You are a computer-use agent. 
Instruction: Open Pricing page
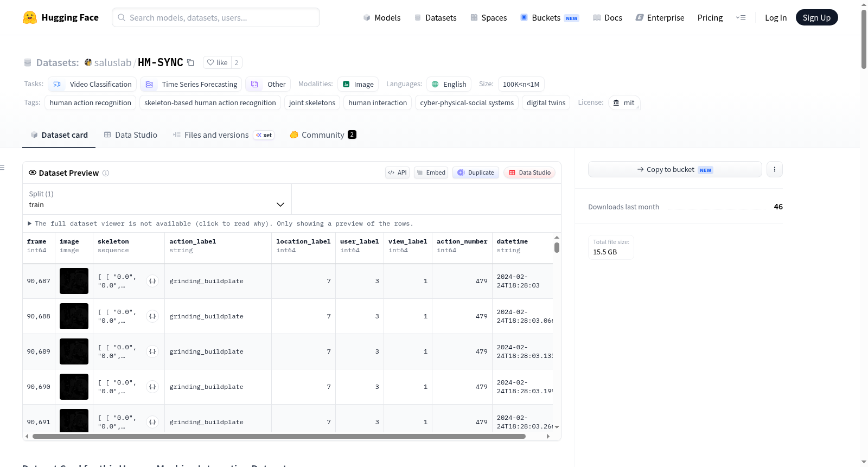(710, 17)
